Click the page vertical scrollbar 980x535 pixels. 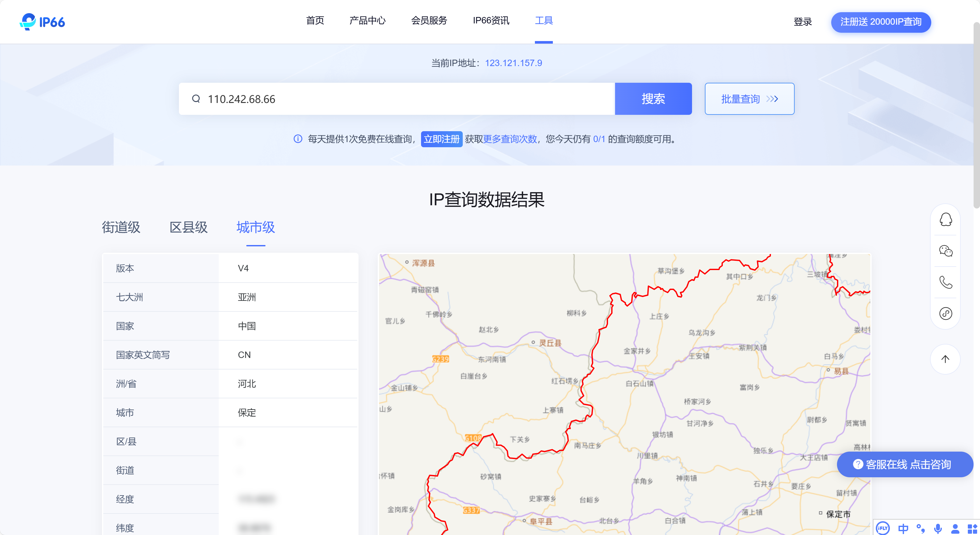[x=976, y=114]
